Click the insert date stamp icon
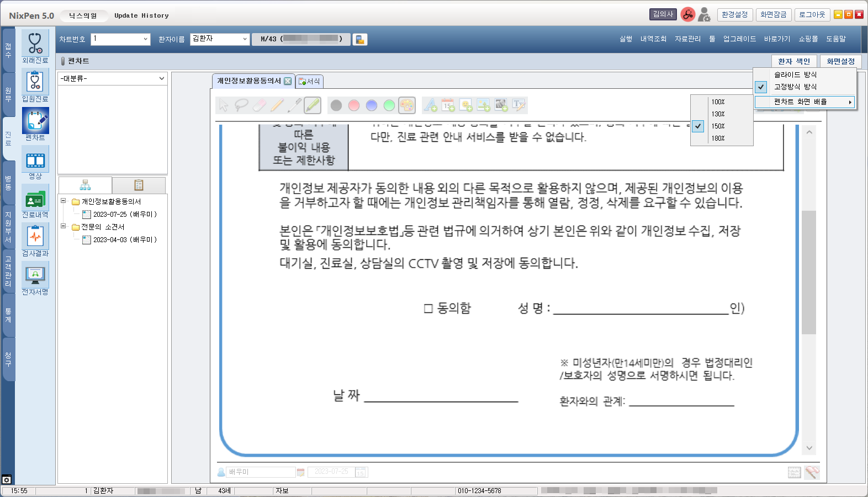 pyautogui.click(x=448, y=105)
